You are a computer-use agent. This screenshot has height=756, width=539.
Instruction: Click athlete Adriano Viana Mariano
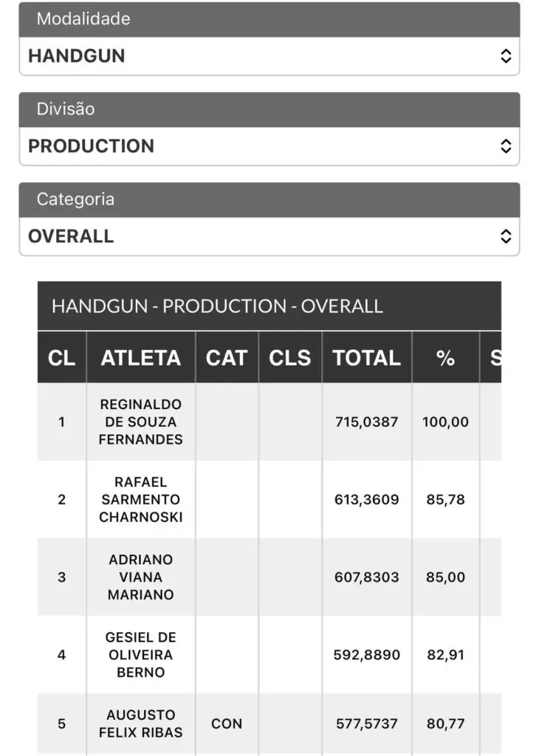(x=141, y=577)
